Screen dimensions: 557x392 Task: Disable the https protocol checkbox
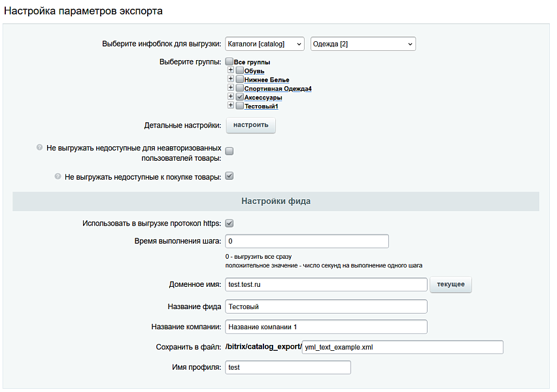(229, 223)
